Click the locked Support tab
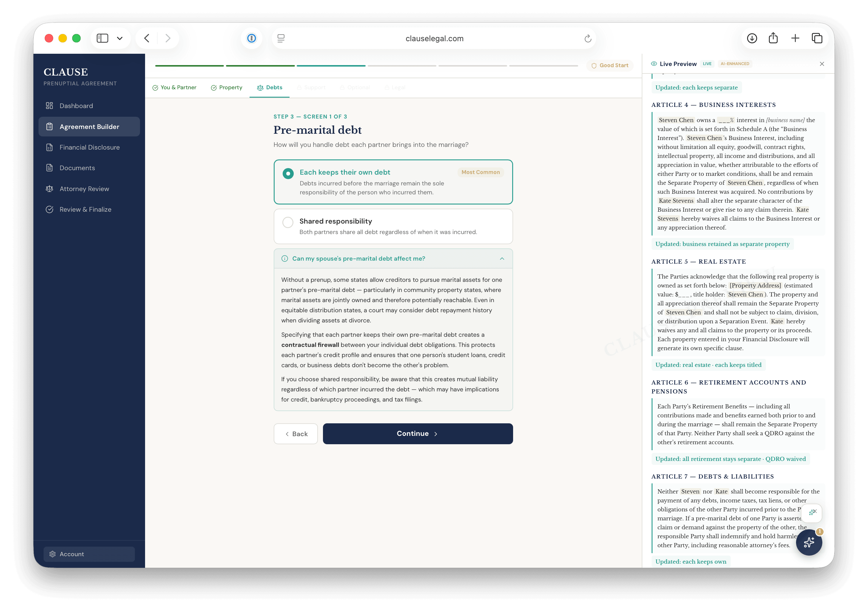The image size is (868, 612). pos(311,87)
